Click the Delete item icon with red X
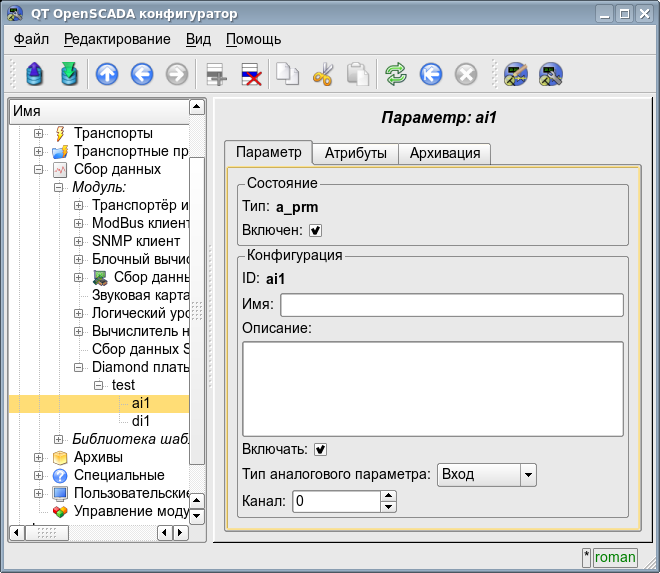This screenshot has height=573, width=660. [250, 74]
